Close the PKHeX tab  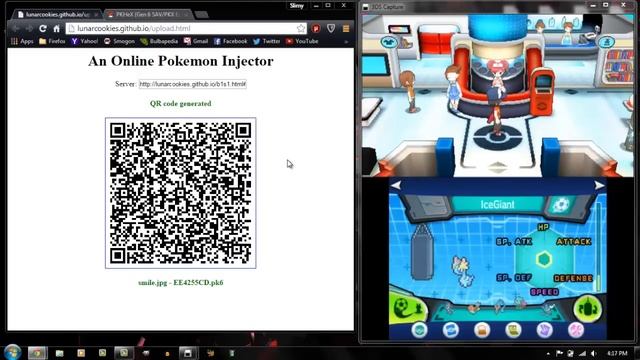(x=186, y=14)
